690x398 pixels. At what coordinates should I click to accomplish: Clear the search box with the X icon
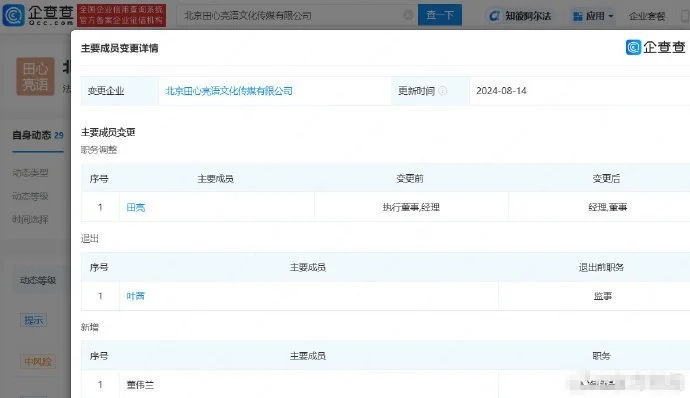[x=408, y=15]
